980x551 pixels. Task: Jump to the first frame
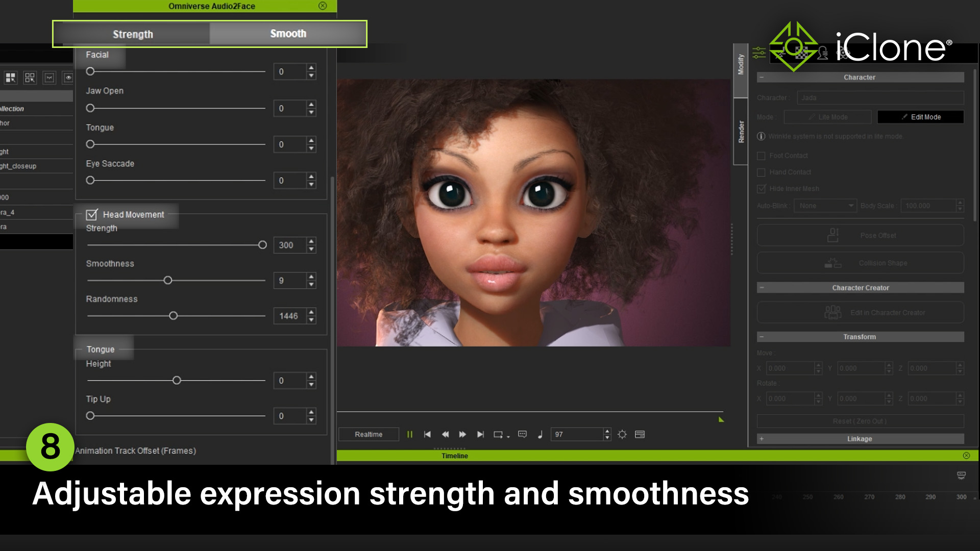pos(427,434)
